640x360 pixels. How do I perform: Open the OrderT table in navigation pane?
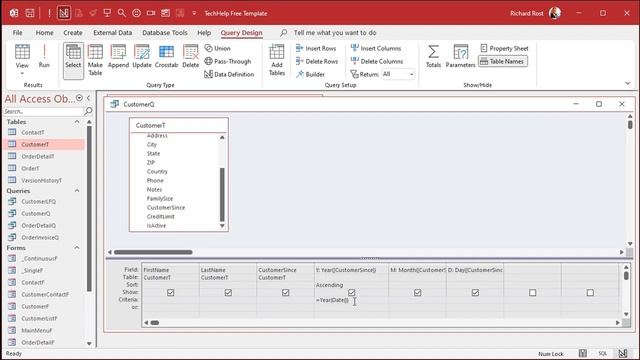pyautogui.click(x=30, y=168)
